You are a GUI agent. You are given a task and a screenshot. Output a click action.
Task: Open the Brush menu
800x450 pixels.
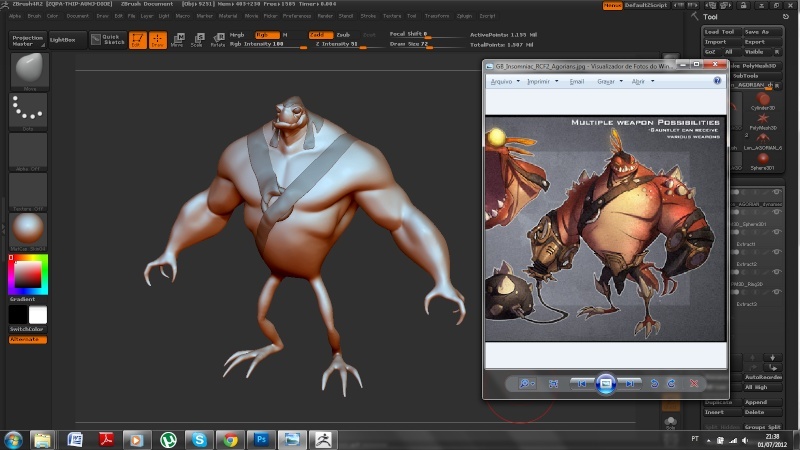(x=34, y=16)
